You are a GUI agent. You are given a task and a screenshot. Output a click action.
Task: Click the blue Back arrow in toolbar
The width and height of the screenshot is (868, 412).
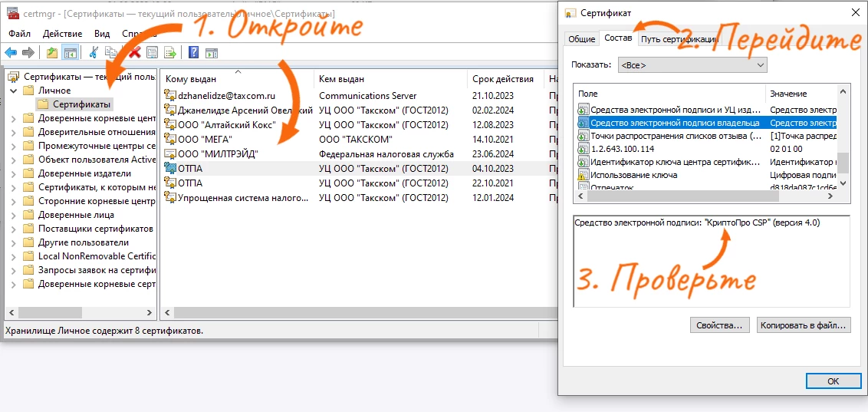point(11,52)
